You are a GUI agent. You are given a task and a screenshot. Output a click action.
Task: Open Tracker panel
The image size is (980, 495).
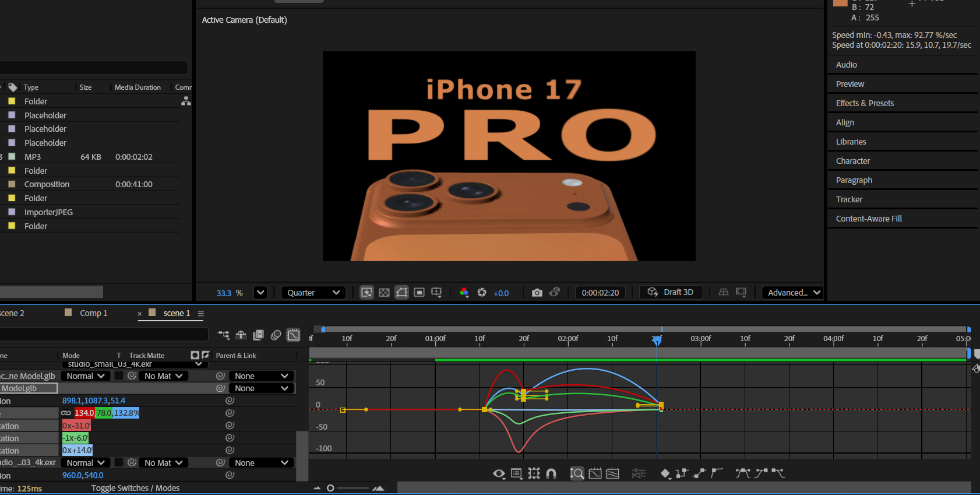pos(849,199)
